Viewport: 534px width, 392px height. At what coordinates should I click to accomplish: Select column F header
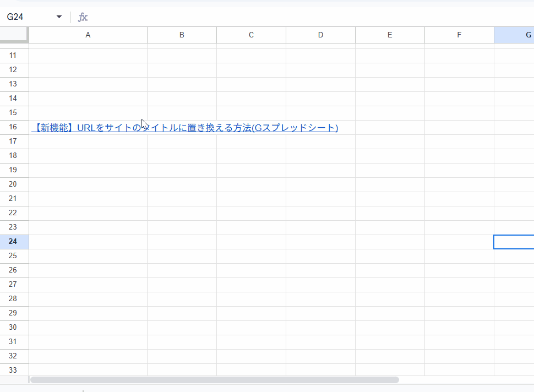459,35
